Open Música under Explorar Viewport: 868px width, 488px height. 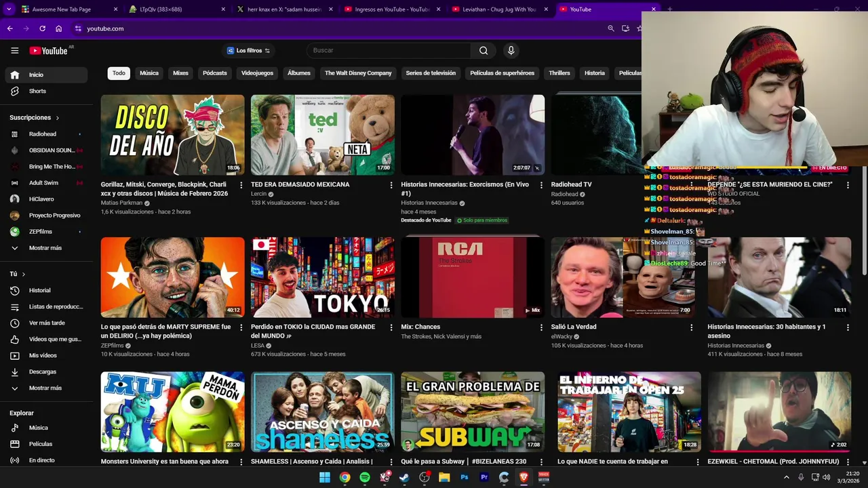pos(46,428)
